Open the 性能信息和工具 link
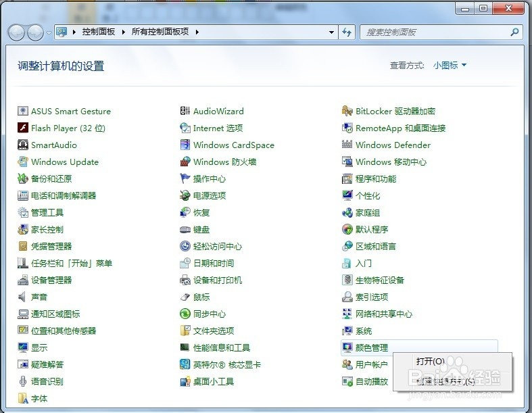The width and height of the screenshot is (532, 413). click(222, 347)
